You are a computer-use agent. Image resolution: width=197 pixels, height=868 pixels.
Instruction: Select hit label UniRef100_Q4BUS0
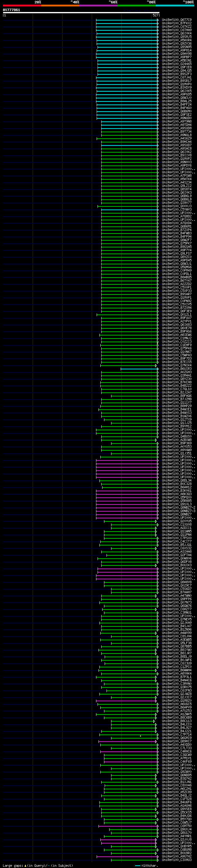[x=177, y=437]
